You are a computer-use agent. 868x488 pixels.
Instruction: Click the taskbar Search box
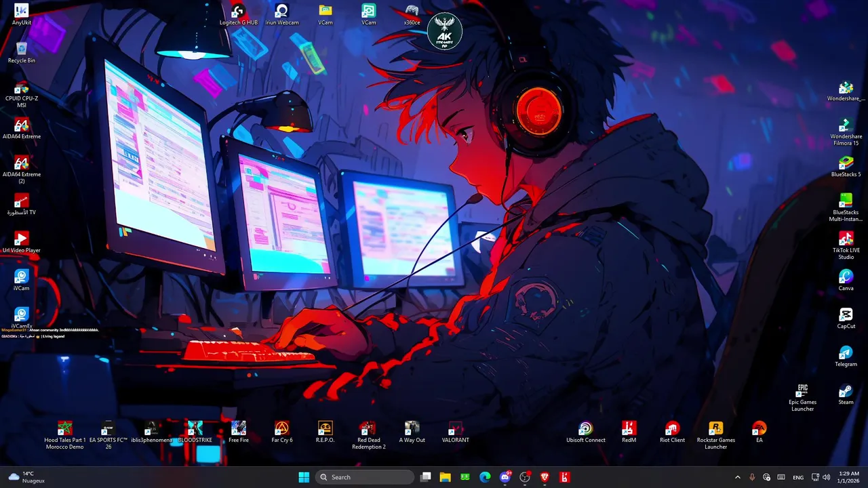click(366, 477)
